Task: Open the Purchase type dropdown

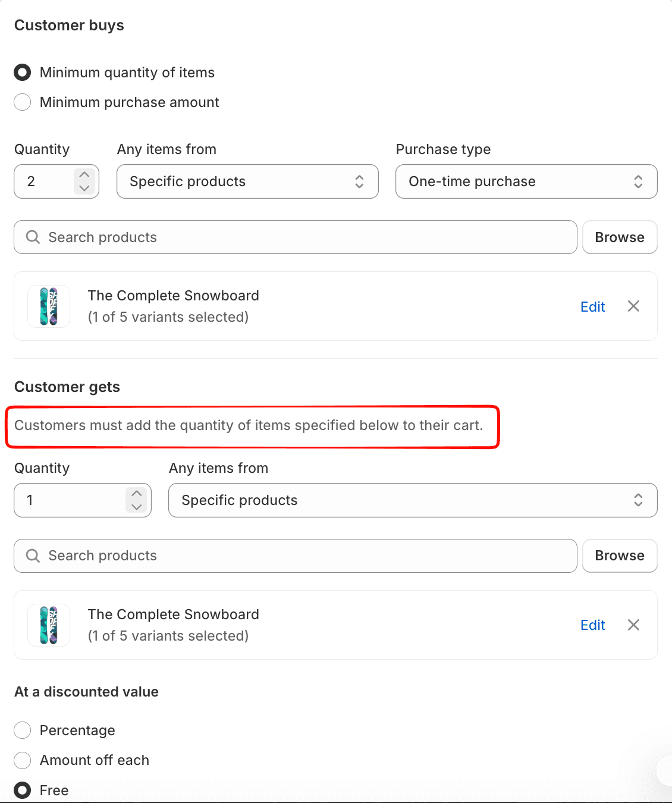Action: coord(526,181)
